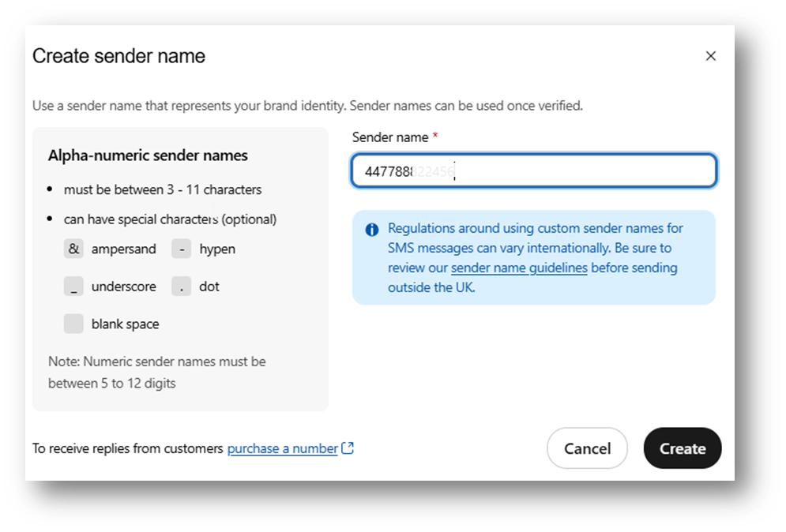This screenshot has height=532, width=786.
Task: Click the Sender name input field
Action: coord(534,170)
